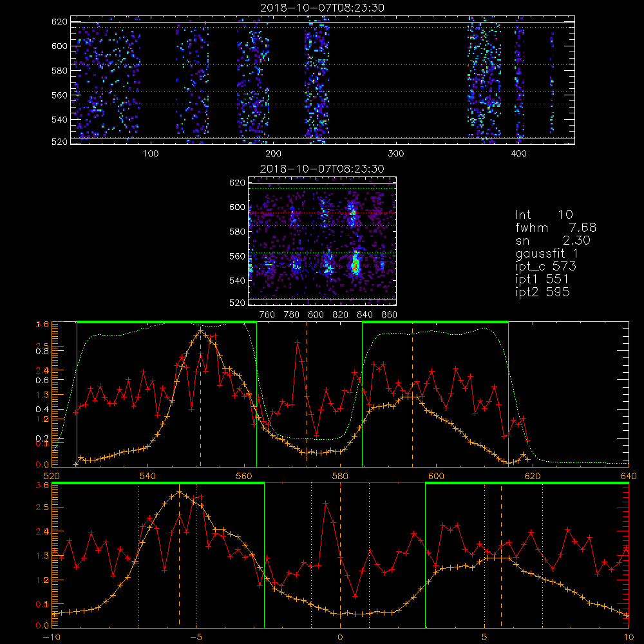
Task: Click x-axis label -10 on bottom plot
Action: click(52, 637)
